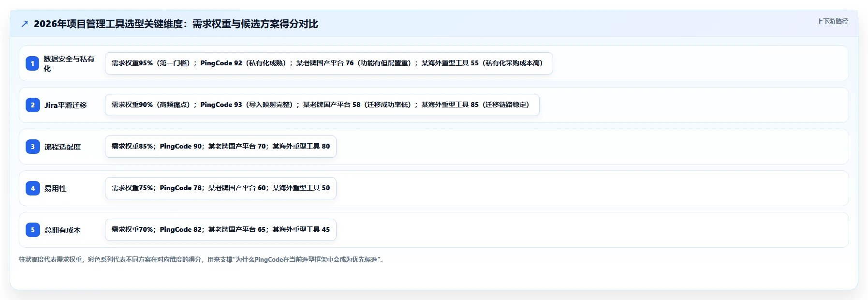Click the Jira平滑迁移 row label
Viewport: 868px width, 300px height.
66,105
